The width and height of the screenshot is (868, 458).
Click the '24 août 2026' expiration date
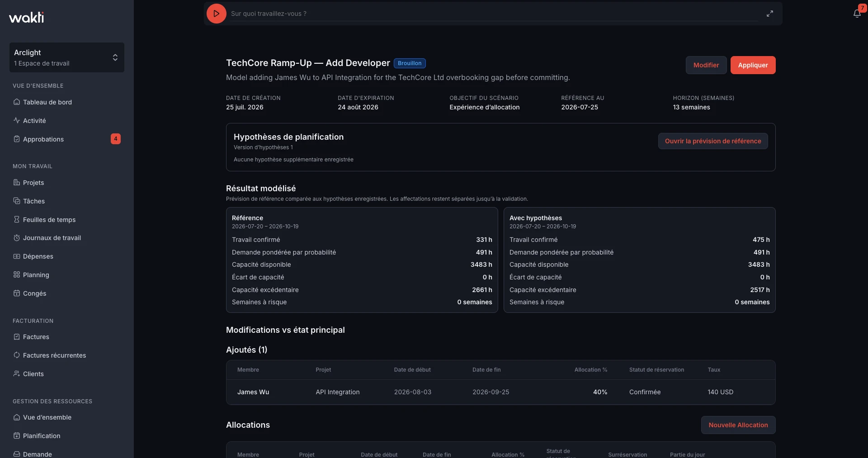pyautogui.click(x=358, y=107)
